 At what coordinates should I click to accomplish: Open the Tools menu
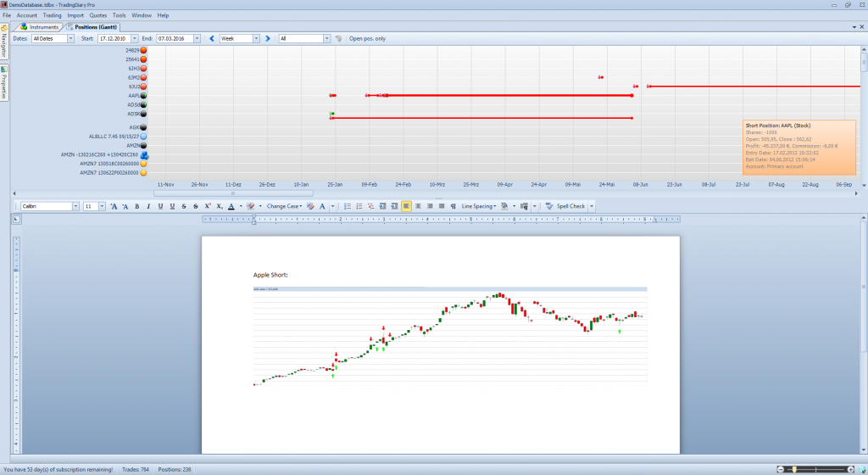pyautogui.click(x=119, y=15)
